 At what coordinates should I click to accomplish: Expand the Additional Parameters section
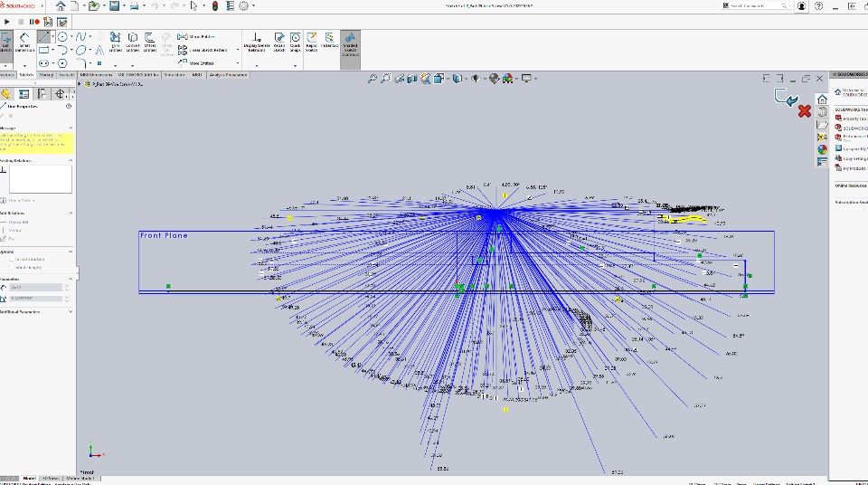[71, 311]
